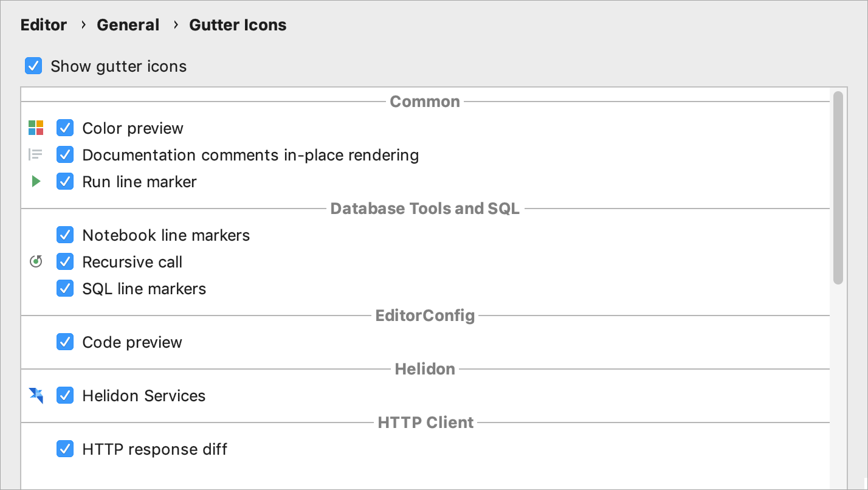Click the green Run line marker triangle icon
The width and height of the screenshot is (868, 490).
[x=36, y=181]
